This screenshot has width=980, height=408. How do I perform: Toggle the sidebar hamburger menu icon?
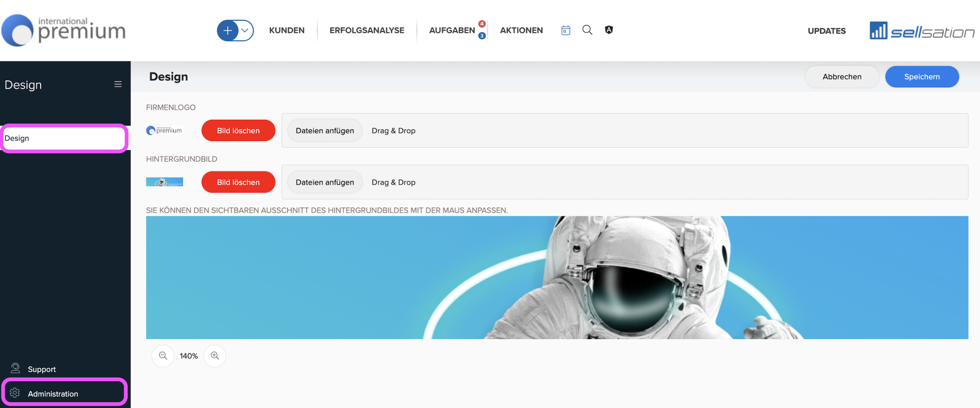coord(118,84)
